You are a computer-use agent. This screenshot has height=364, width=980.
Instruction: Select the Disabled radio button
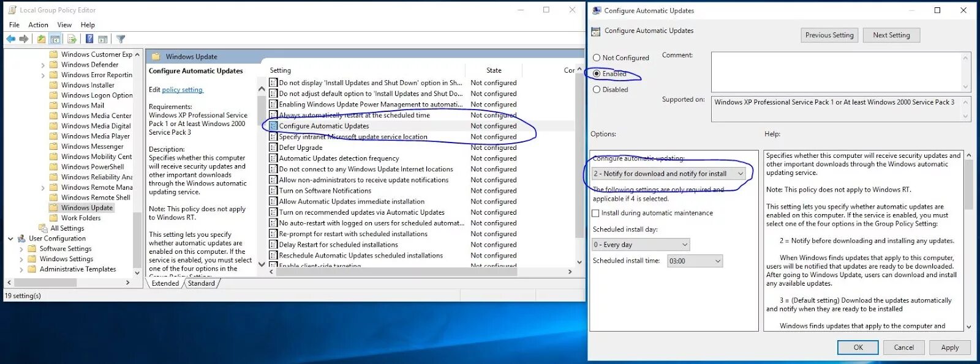pos(597,90)
